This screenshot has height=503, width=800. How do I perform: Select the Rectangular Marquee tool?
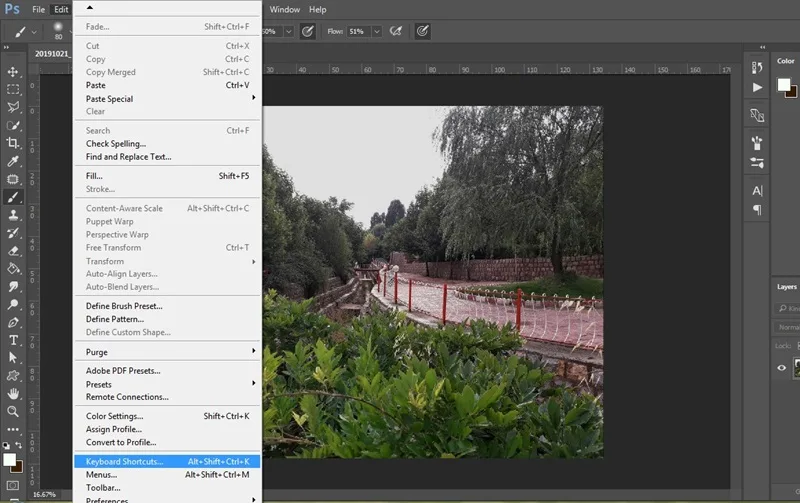13,89
